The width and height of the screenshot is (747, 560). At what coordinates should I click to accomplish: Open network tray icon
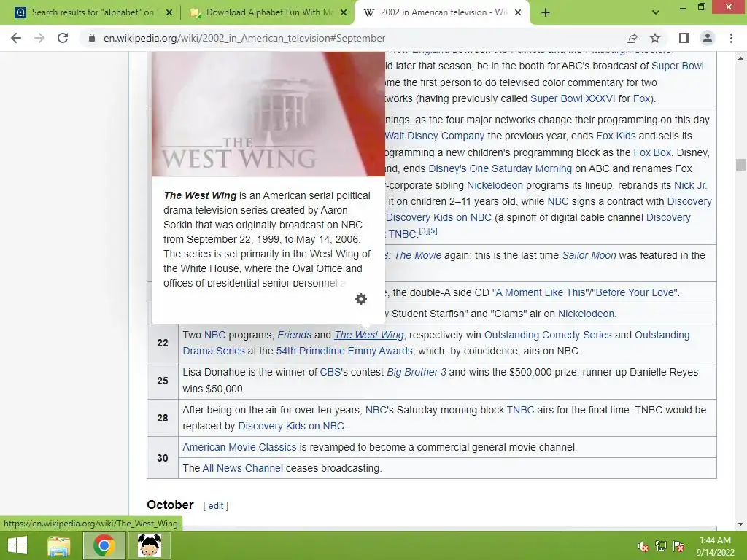point(661,546)
